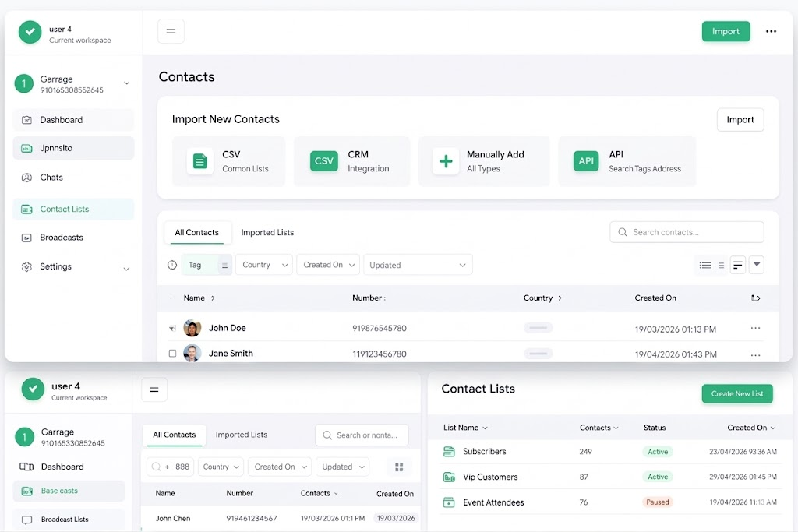This screenshot has width=798, height=532.
Task: Switch to the Imported Lists tab
Action: (267, 232)
